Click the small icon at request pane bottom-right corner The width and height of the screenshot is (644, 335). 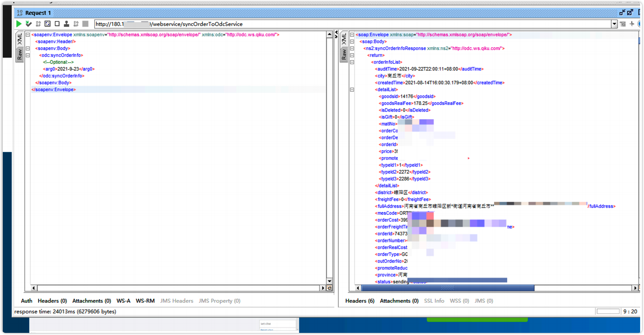[329, 288]
